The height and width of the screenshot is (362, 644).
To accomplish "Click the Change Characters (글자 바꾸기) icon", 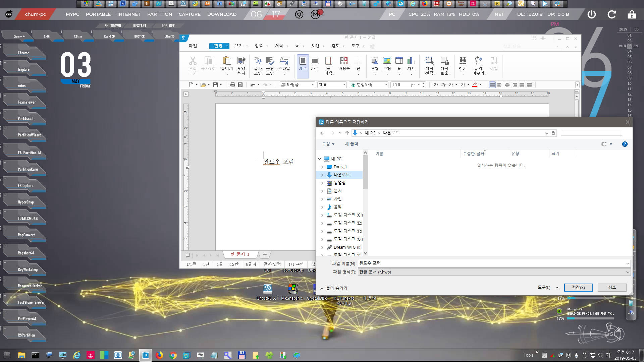I will click(478, 61).
